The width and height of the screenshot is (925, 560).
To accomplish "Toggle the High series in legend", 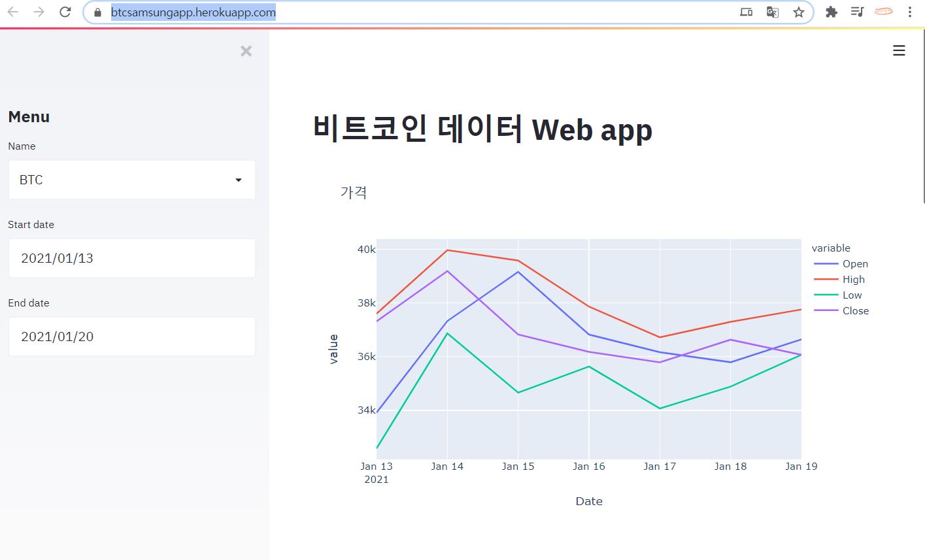I will [839, 280].
